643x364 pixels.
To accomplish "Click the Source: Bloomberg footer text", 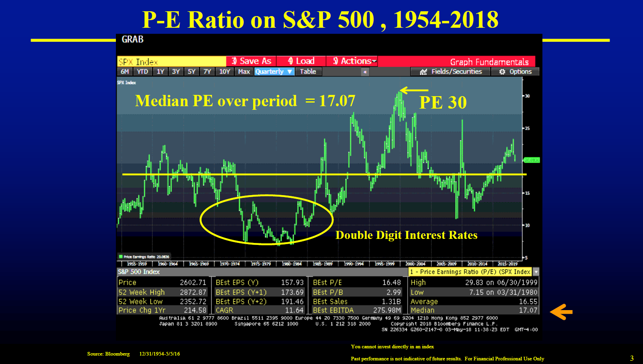I will click(108, 354).
